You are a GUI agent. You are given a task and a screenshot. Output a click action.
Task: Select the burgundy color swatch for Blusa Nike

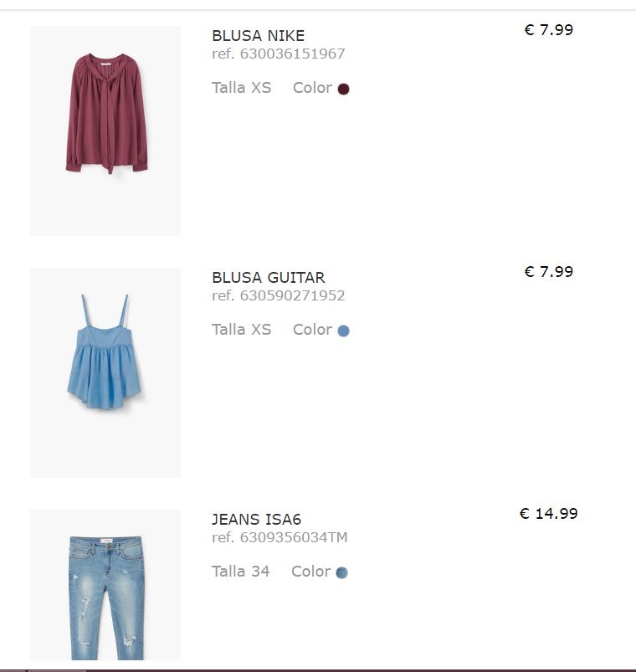tap(343, 89)
